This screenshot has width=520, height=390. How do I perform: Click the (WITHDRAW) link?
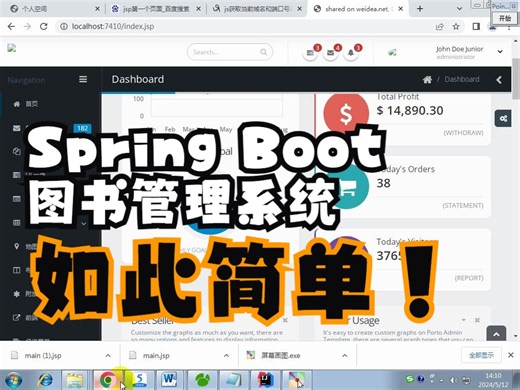463,133
